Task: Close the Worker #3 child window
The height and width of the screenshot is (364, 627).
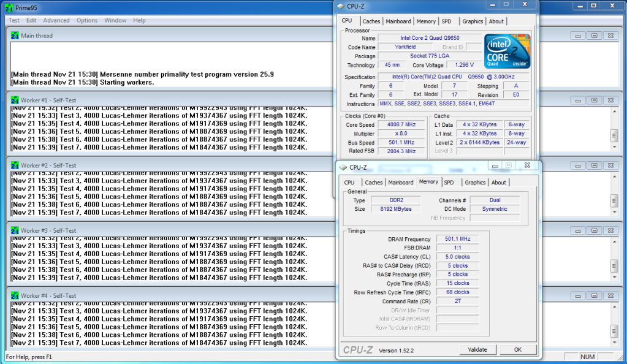Action: tap(610, 230)
